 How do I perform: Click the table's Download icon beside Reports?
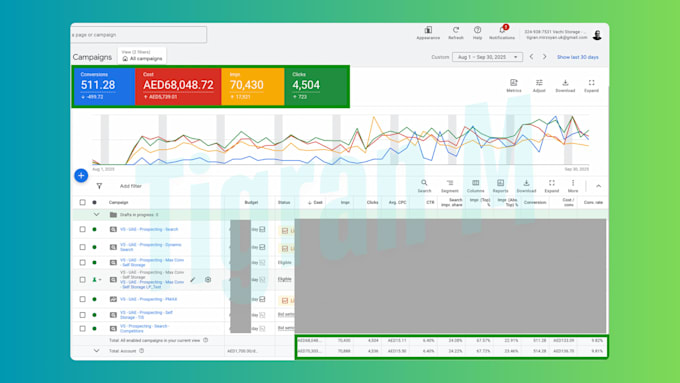click(526, 183)
